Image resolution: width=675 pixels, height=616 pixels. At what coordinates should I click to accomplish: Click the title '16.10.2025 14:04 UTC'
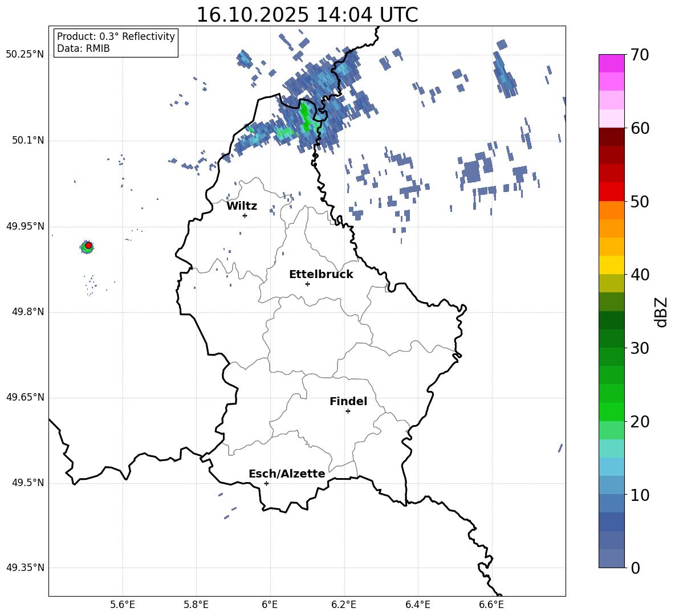(307, 15)
